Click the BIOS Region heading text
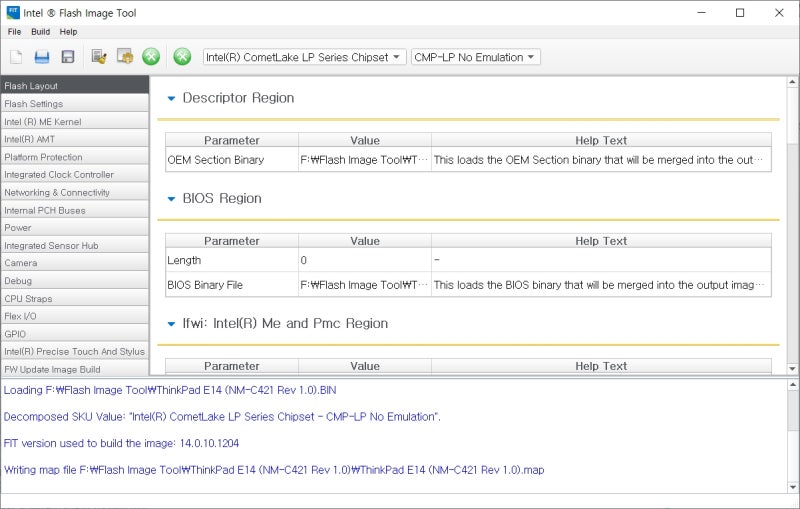This screenshot has width=800, height=509. click(222, 198)
